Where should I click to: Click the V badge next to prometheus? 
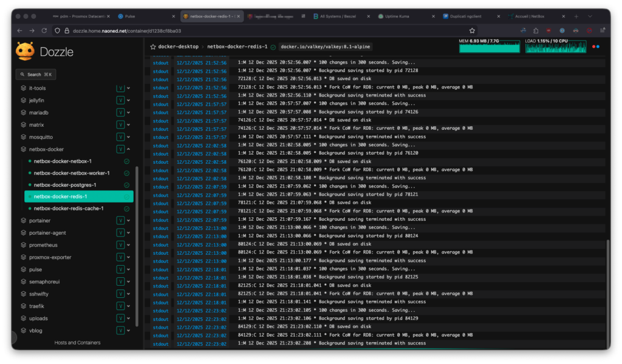tap(120, 245)
